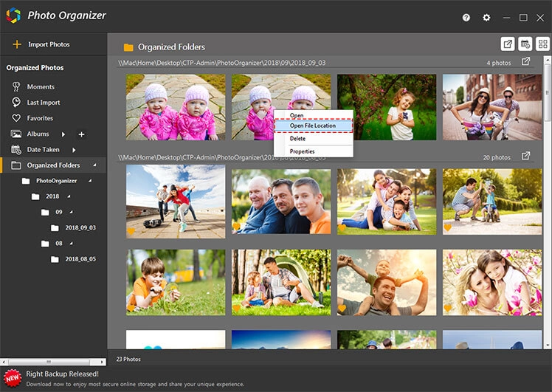
Task: Click the sidebar horizontal scrollbar thumb
Action: 49,362
